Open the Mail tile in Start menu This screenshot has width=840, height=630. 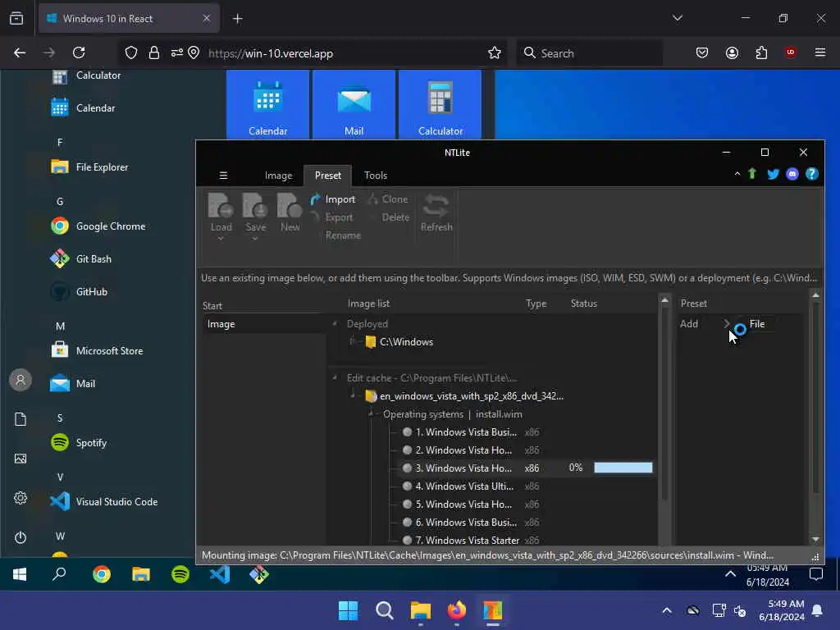354,105
